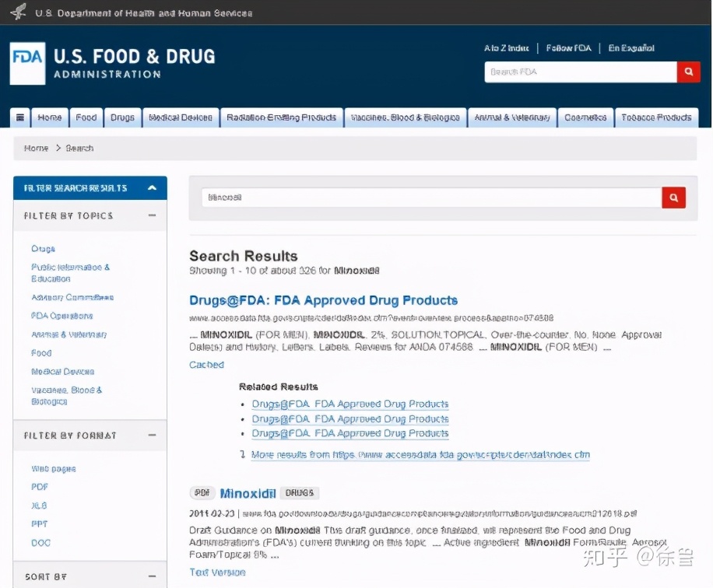Focus the Minoxidil search query field

[431, 198]
